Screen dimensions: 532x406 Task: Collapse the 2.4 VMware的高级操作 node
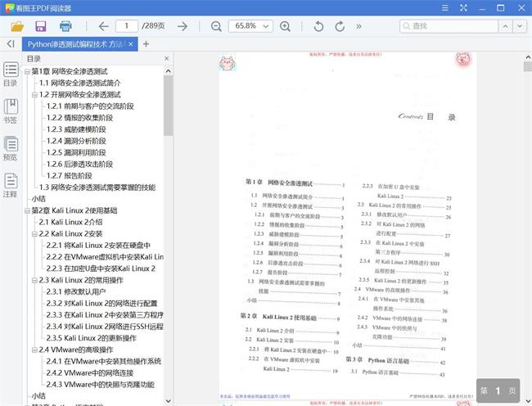34,350
